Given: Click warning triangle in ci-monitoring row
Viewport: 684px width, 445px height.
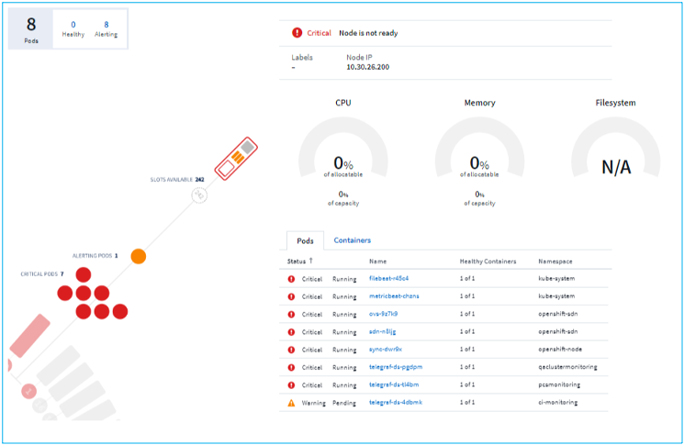Looking at the screenshot, I should 291,403.
